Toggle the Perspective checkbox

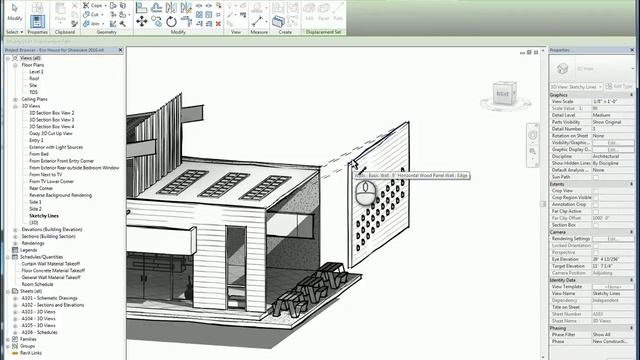pyautogui.click(x=596, y=252)
